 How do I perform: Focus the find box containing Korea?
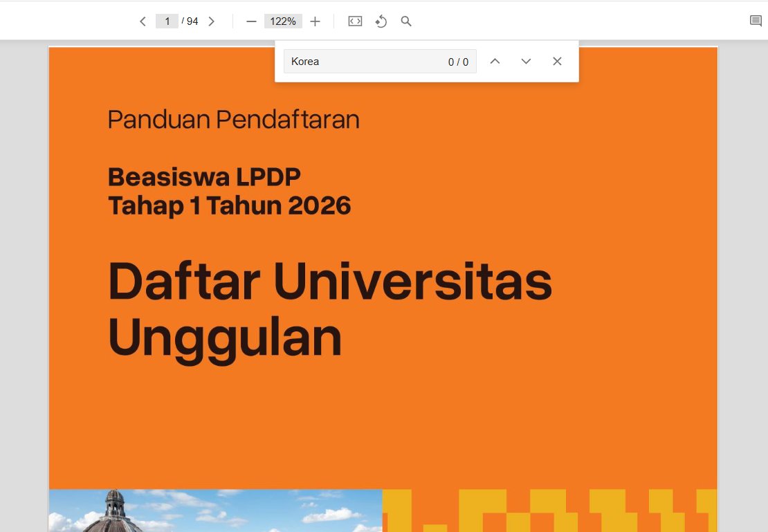(x=380, y=62)
